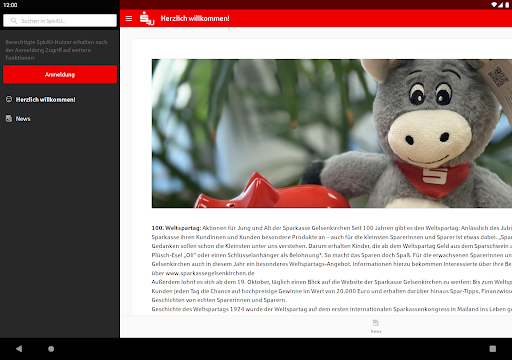Tap the red Anmeldung button
The width and height of the screenshot is (512, 360).
pos(60,74)
